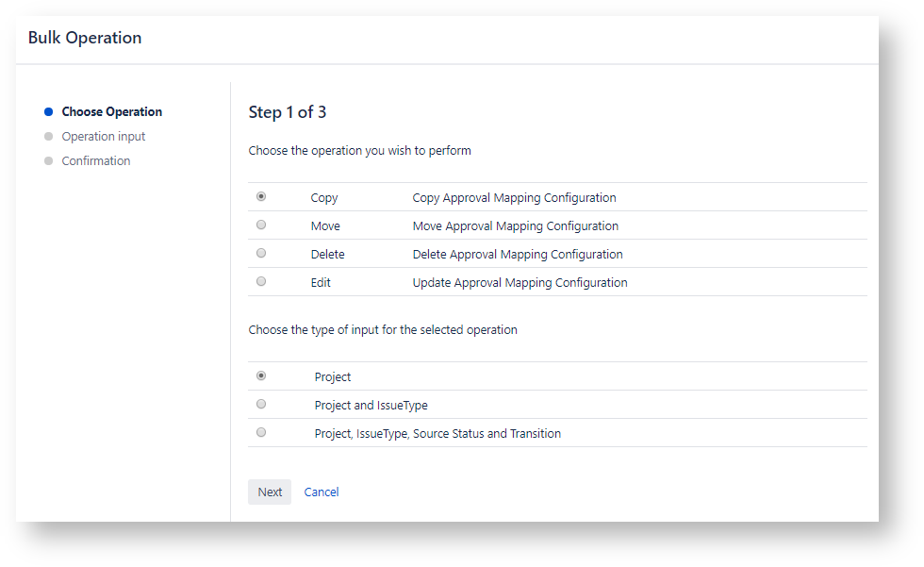This screenshot has width=924, height=567.
Task: Go to the 'Operation input' step label
Action: pos(104,136)
